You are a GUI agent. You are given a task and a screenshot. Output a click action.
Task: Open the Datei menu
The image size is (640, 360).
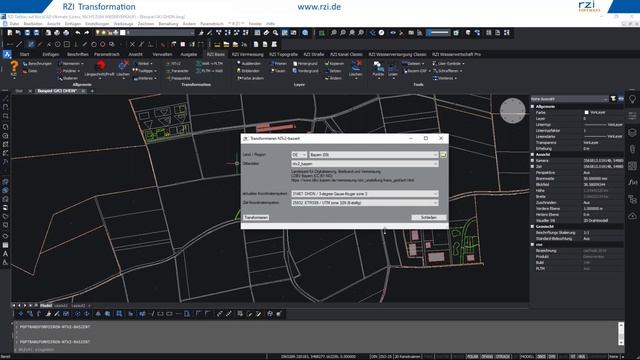click(x=14, y=24)
